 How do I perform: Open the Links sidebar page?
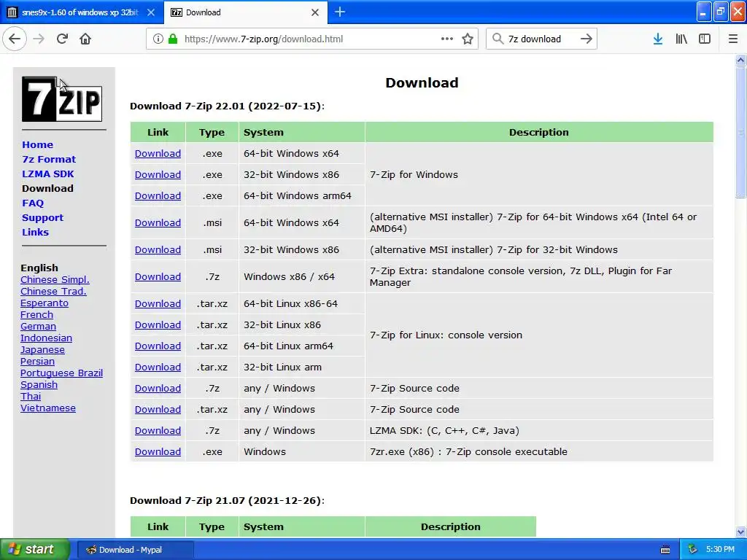coord(35,233)
